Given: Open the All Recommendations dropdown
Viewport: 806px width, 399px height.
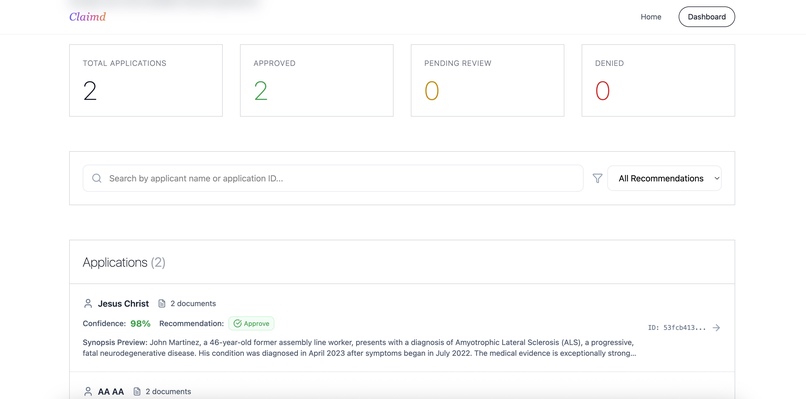Looking at the screenshot, I should [x=664, y=178].
